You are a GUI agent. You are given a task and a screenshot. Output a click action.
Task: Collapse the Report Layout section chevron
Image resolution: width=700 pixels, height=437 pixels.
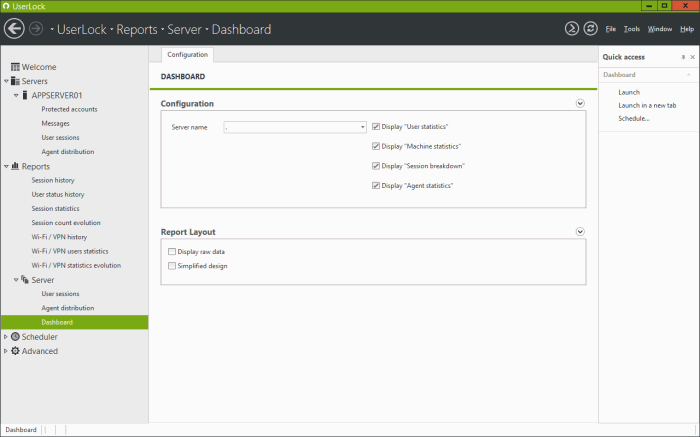[580, 232]
